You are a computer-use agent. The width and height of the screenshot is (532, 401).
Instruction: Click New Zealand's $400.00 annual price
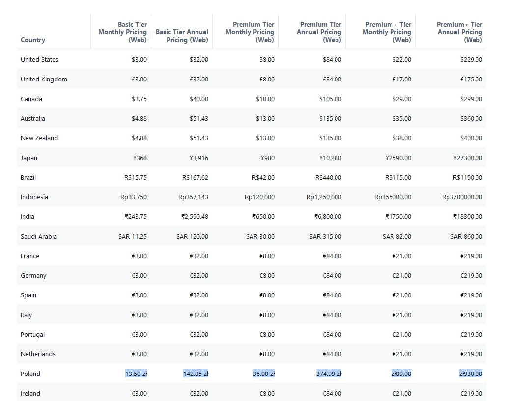point(471,138)
